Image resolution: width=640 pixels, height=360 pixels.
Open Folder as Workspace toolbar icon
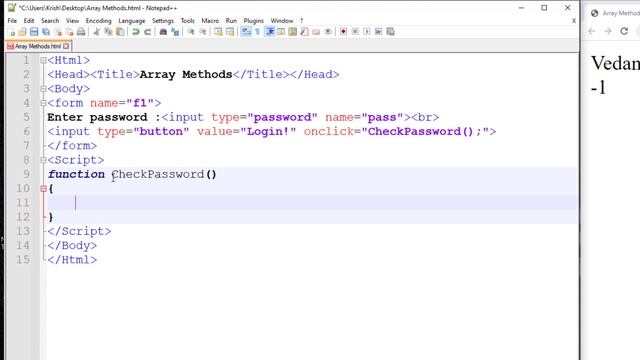(x=316, y=32)
